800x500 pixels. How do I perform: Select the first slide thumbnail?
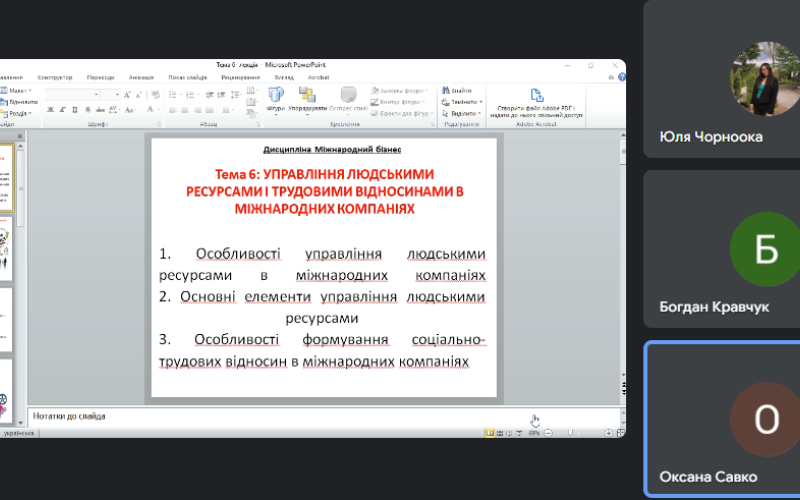[x=6, y=178]
